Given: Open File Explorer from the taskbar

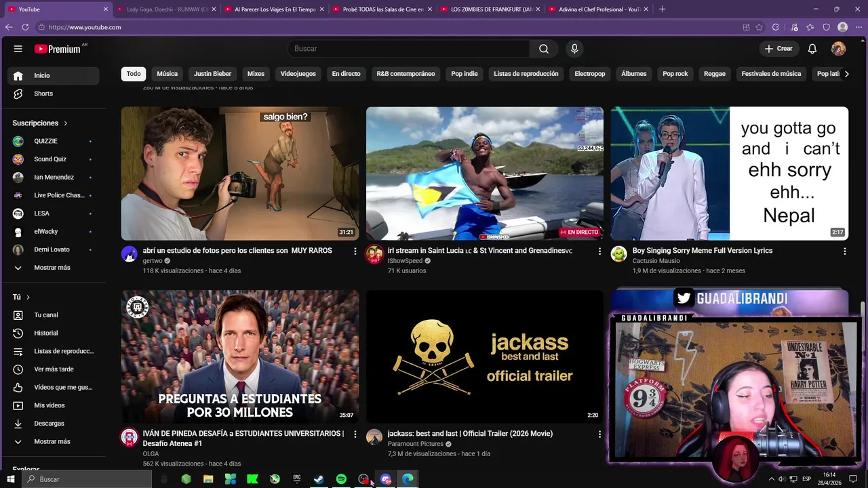Looking at the screenshot, I should [x=208, y=479].
